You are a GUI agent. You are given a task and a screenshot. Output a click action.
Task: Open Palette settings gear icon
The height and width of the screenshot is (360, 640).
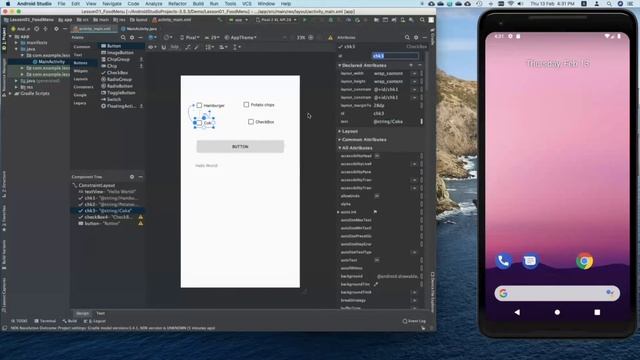132,38
